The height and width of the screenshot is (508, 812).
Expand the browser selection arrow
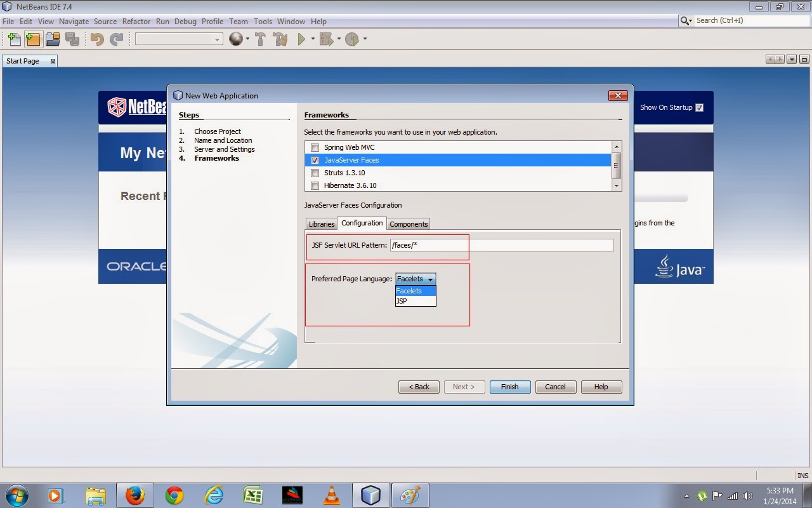tap(247, 39)
